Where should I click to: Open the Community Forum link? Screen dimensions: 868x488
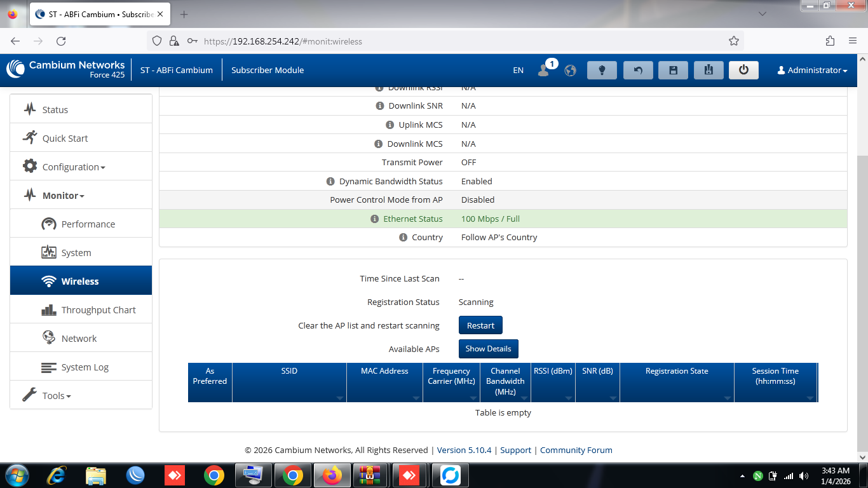pos(576,450)
